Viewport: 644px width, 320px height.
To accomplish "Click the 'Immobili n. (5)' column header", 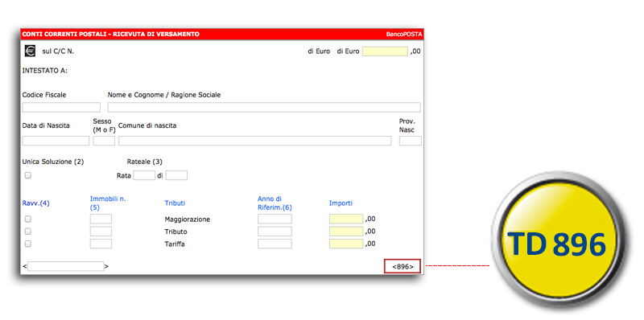I will coord(108,203).
